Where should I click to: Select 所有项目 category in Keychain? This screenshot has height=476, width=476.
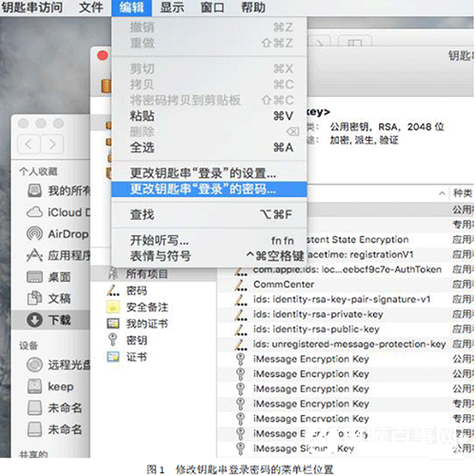coord(153,273)
